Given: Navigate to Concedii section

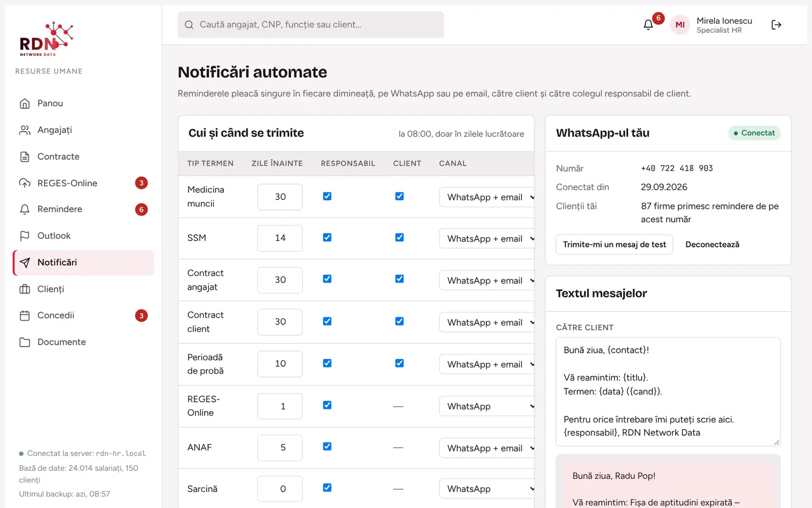Looking at the screenshot, I should [83, 316].
